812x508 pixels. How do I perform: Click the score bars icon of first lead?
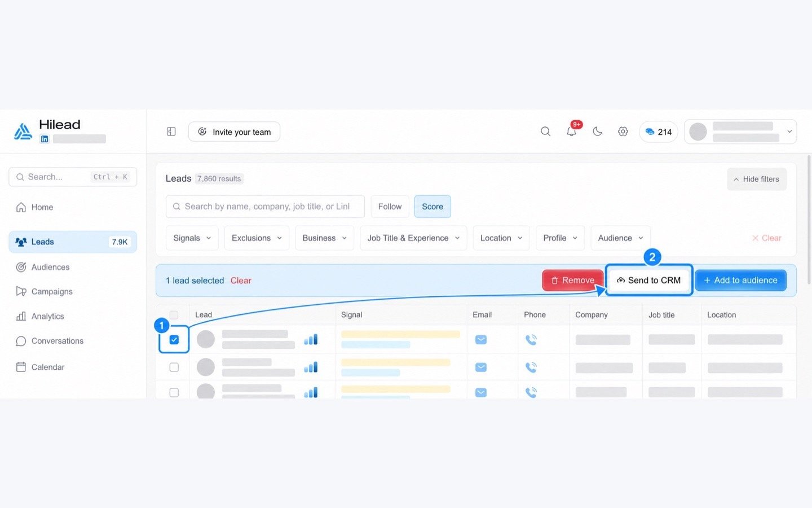pyautogui.click(x=311, y=339)
